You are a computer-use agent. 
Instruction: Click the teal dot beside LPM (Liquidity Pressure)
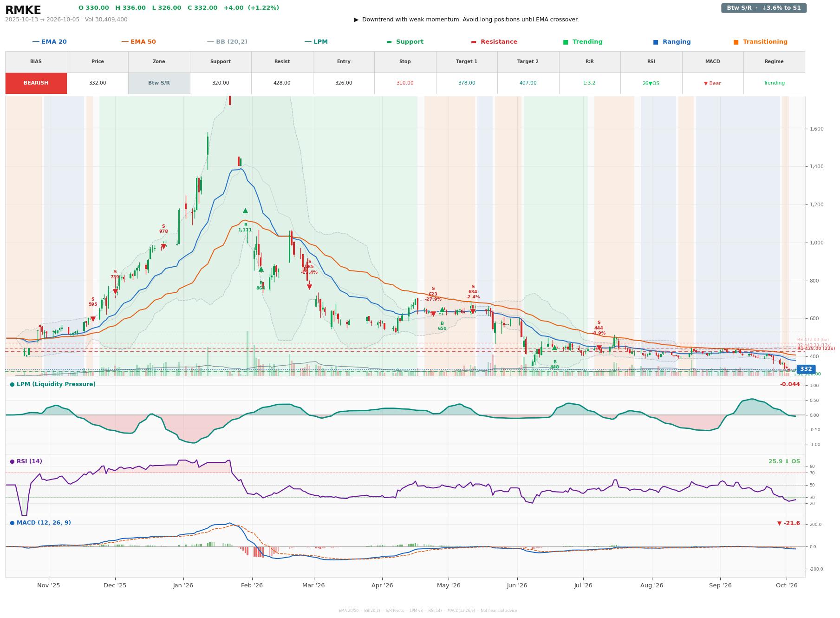[x=12, y=384]
